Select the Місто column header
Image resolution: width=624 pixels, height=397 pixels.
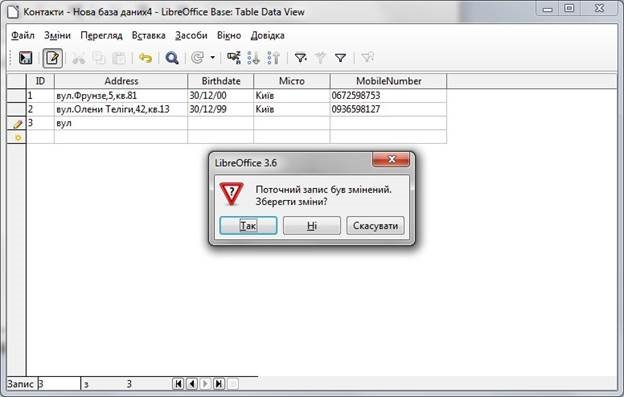tap(292, 81)
